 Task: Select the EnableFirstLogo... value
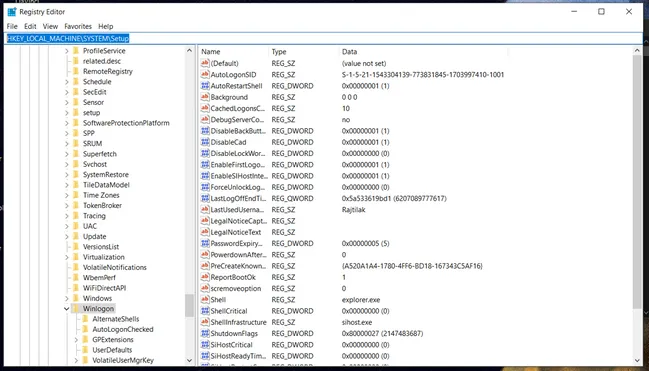[238, 164]
